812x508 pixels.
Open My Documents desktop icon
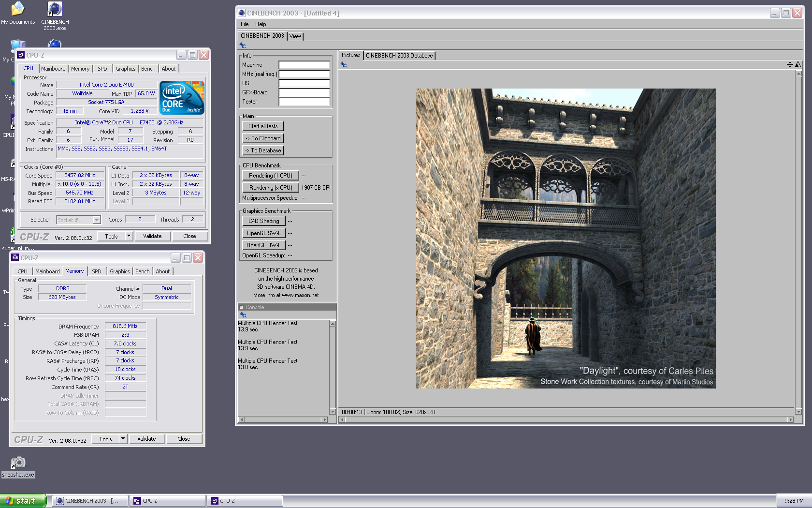click(18, 13)
